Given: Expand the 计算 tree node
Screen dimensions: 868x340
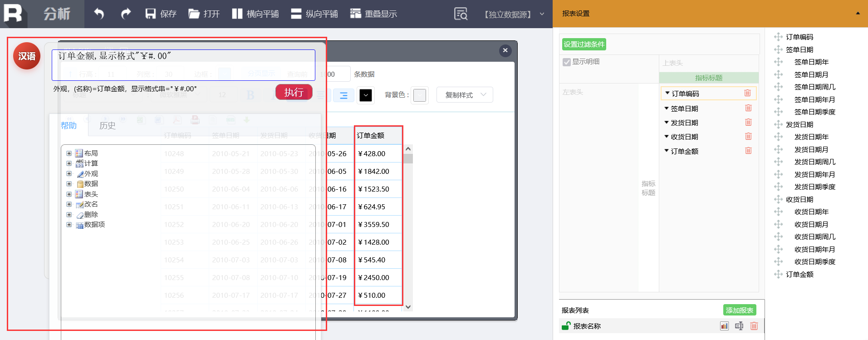Looking at the screenshot, I should point(69,163).
